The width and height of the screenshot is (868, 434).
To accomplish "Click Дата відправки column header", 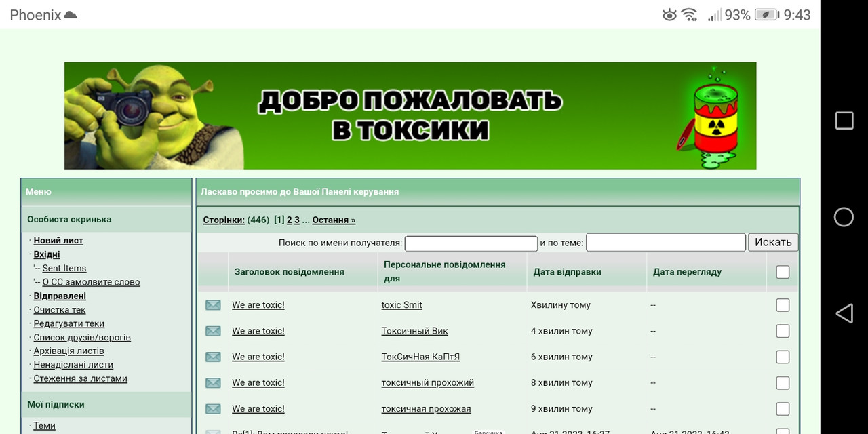I will click(x=568, y=272).
